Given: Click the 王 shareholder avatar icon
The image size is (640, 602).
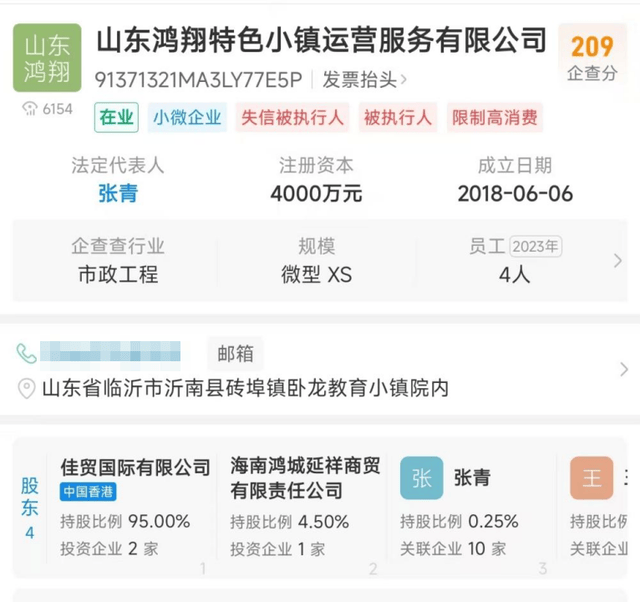Looking at the screenshot, I should click(591, 478).
